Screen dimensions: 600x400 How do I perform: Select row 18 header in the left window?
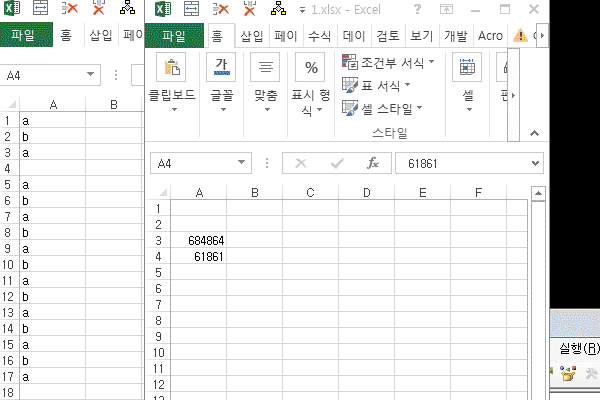click(x=9, y=392)
